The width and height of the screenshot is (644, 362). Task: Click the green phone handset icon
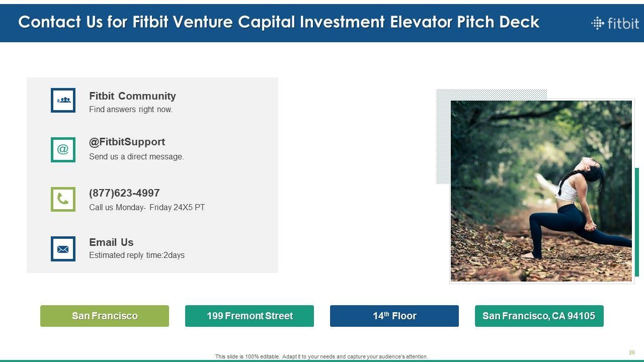[x=63, y=199]
